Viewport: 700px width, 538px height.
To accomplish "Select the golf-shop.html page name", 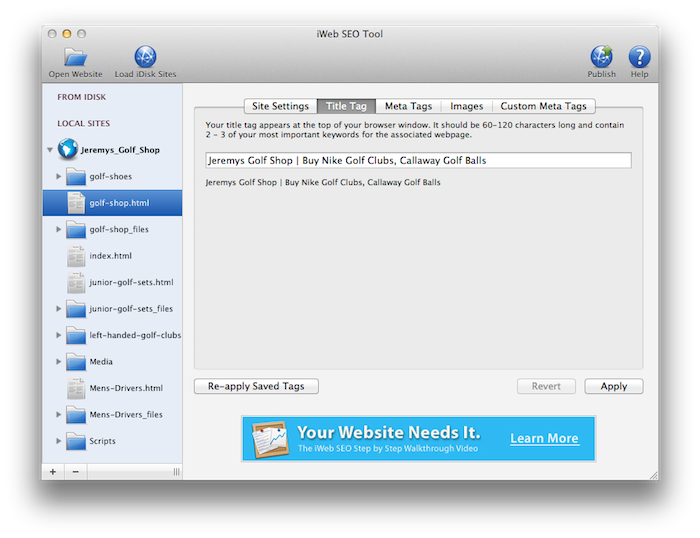I will (x=119, y=203).
